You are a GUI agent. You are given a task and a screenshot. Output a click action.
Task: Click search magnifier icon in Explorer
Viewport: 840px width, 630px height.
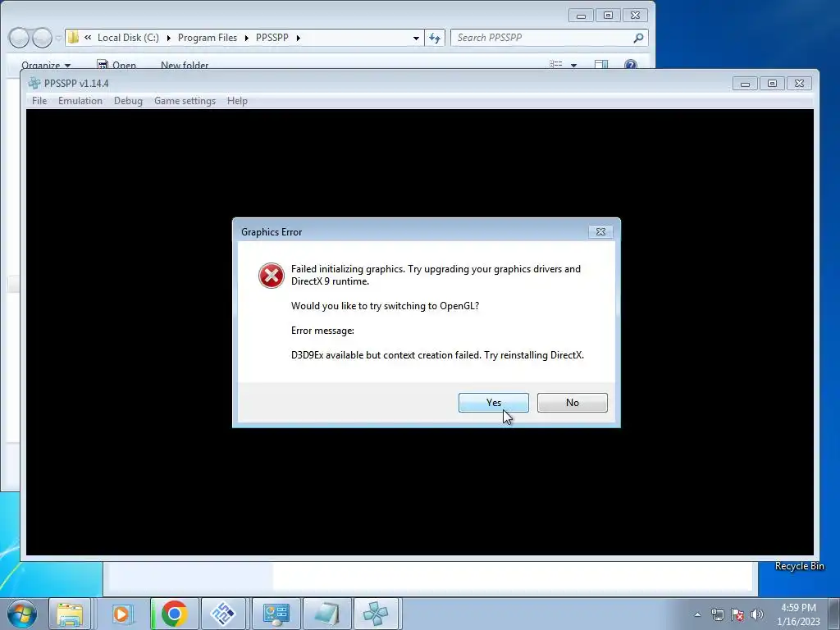coord(638,38)
